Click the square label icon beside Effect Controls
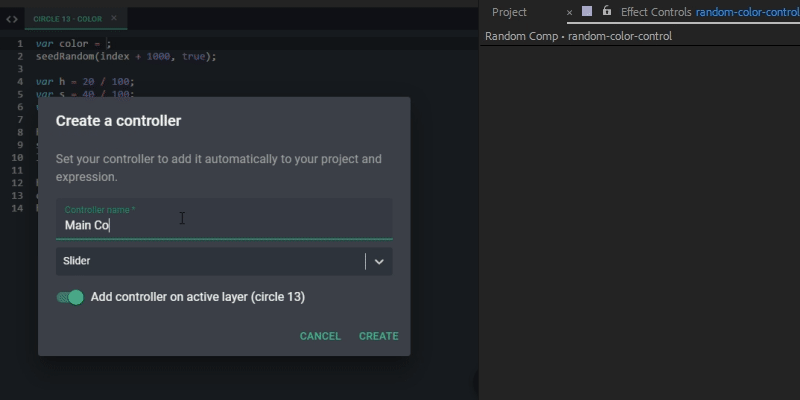This screenshot has height=400, width=800. 587,12
